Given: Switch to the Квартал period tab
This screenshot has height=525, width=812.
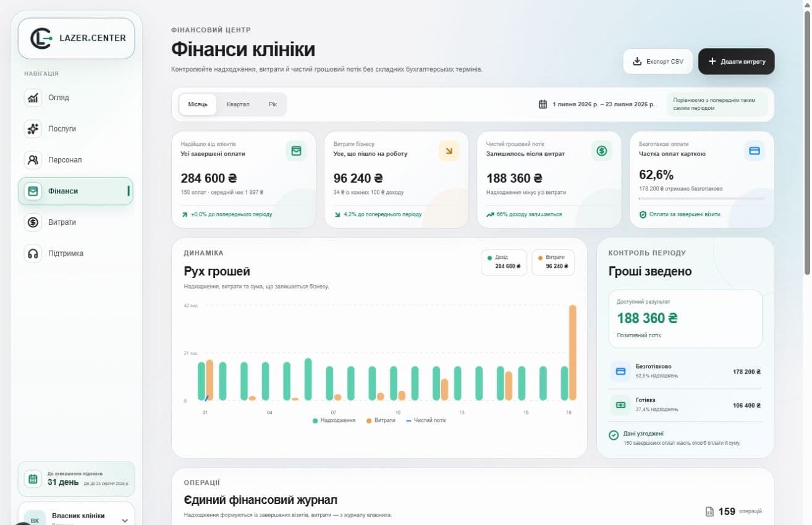Looking at the screenshot, I should 238,104.
